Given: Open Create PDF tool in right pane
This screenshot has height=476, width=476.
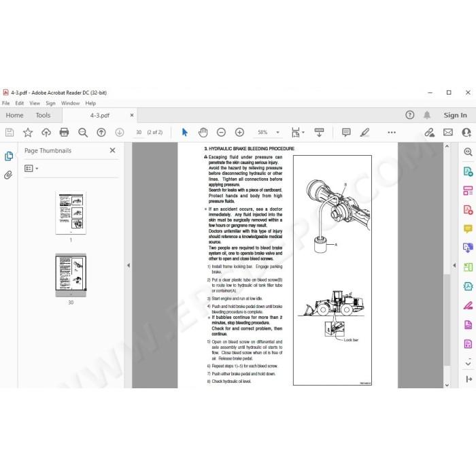Looking at the screenshot, I should coord(468,209).
